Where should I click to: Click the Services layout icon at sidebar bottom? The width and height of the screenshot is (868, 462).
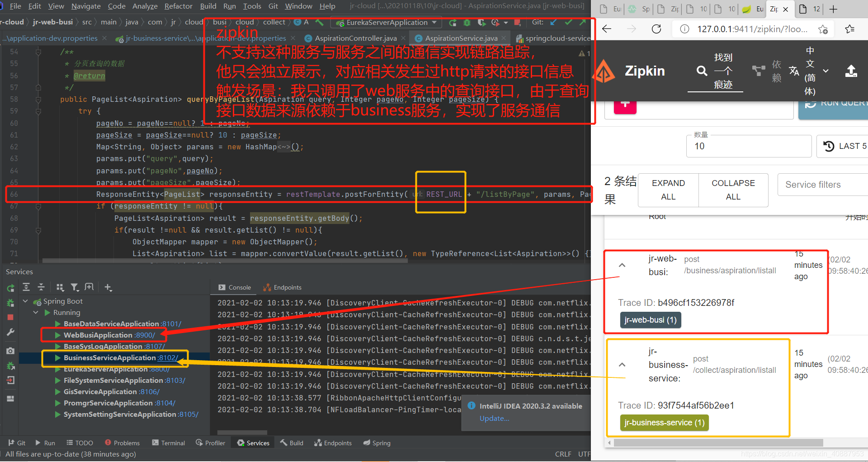pos(10,399)
